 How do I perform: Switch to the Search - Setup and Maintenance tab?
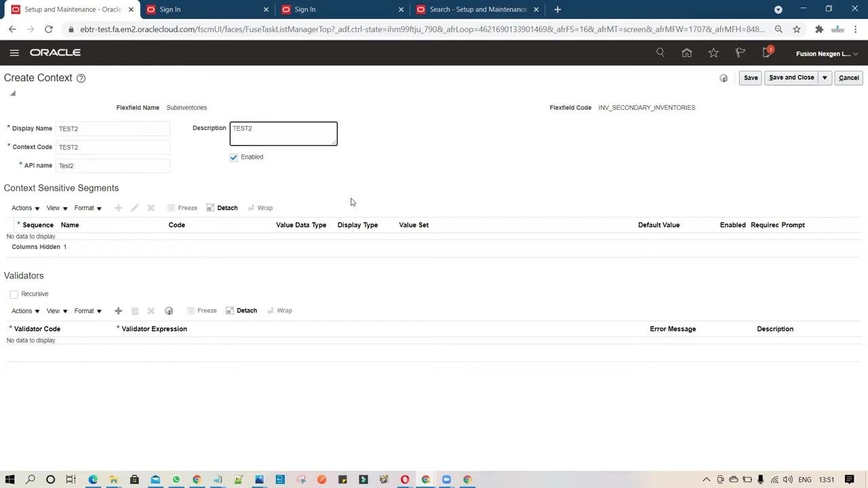click(x=478, y=9)
